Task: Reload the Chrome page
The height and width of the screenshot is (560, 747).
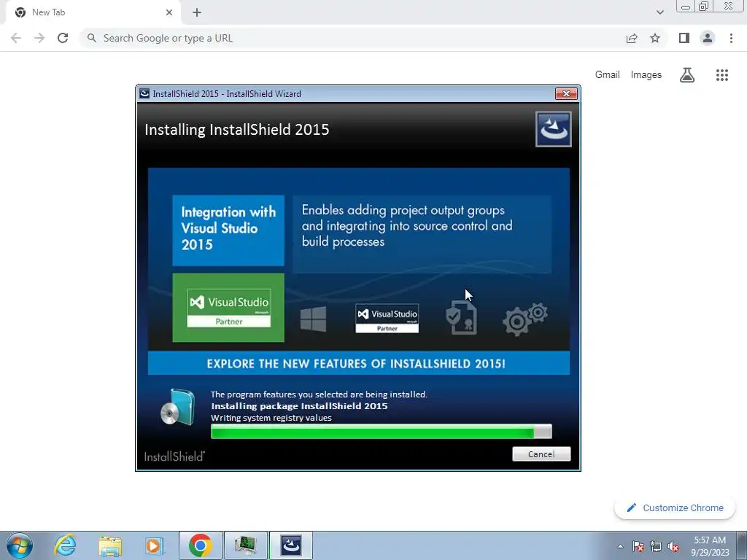Action: [x=63, y=38]
